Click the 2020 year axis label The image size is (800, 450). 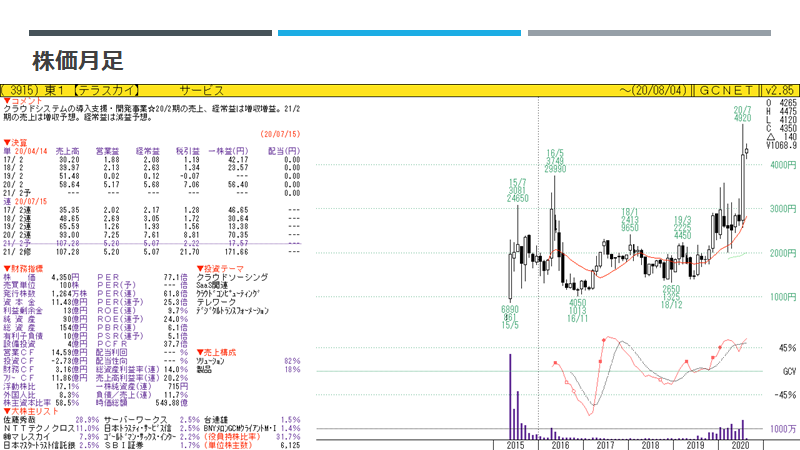click(x=740, y=445)
